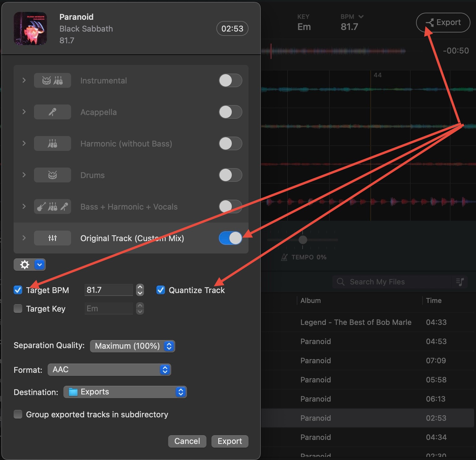This screenshot has width=476, height=460.
Task: Click the Original Track mixer sliders icon
Action: click(52, 238)
